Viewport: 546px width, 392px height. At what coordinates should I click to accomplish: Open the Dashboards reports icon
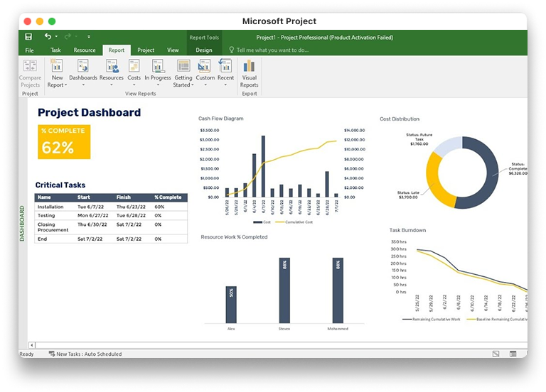pyautogui.click(x=83, y=66)
